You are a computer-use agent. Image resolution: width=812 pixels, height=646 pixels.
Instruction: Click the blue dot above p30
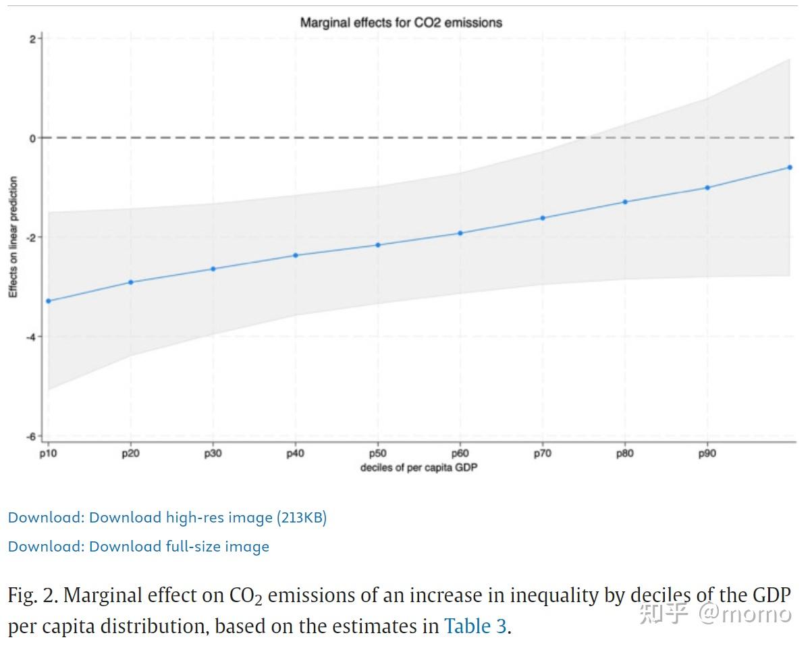[x=213, y=269]
